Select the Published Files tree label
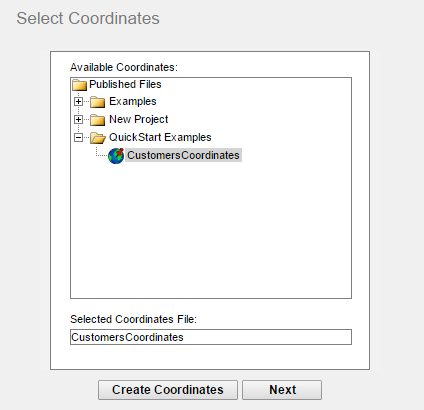The width and height of the screenshot is (424, 410). [125, 84]
